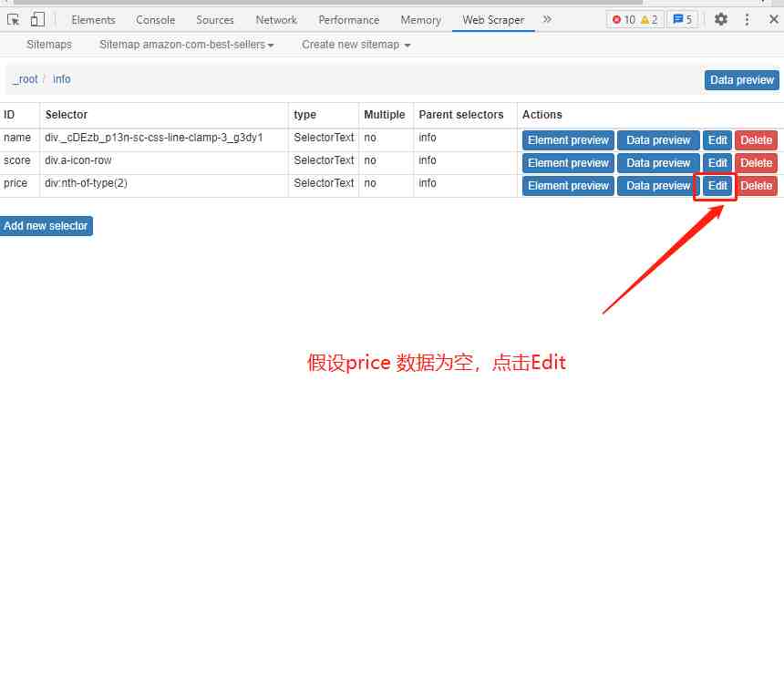This screenshot has height=679, width=784.
Task: Click Element preview for the price row
Action: click(x=568, y=186)
